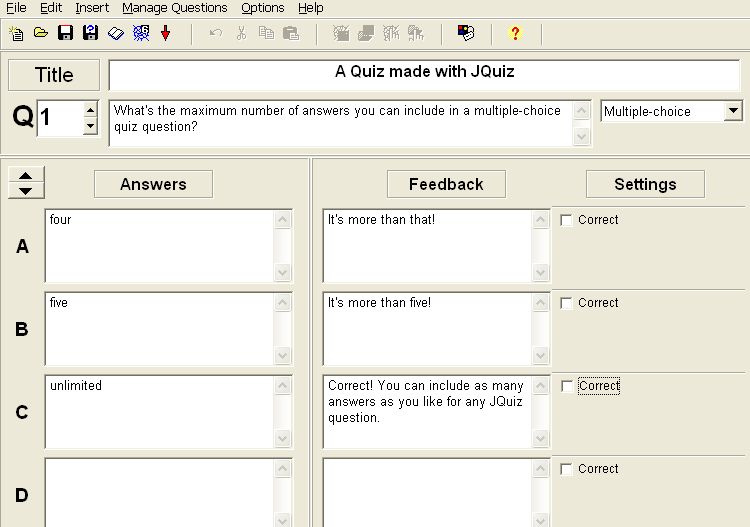The width and height of the screenshot is (750, 527).
Task: Click scroll-down arrow in feedback B box
Action: pos(540,355)
